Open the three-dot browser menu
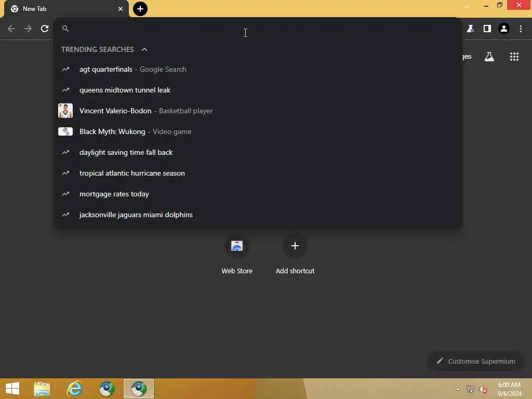This screenshot has height=399, width=532. pyautogui.click(x=521, y=29)
